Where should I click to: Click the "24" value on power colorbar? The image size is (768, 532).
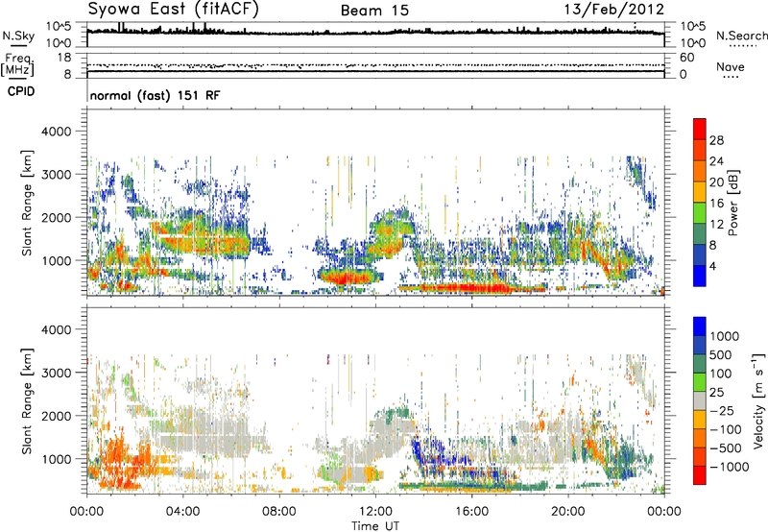point(716,161)
